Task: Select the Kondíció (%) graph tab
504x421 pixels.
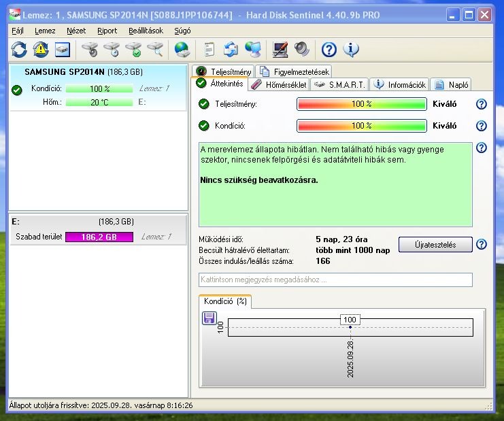Action: pos(225,301)
